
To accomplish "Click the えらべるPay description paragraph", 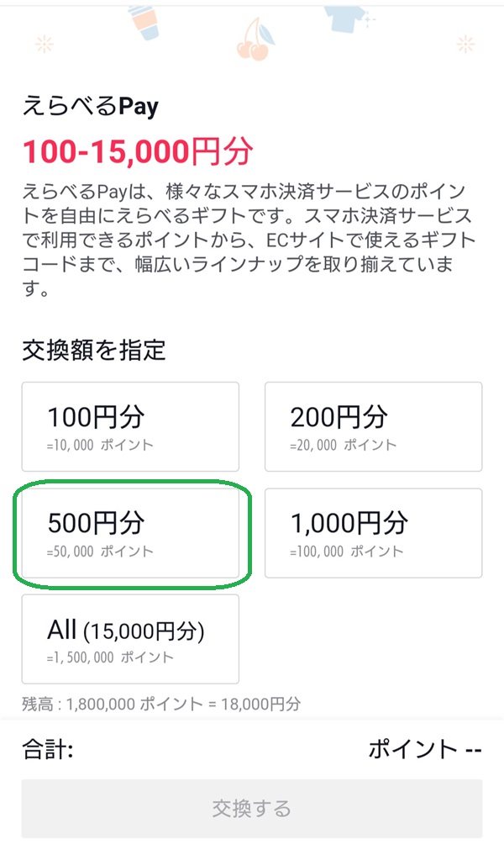I will pos(249,240).
